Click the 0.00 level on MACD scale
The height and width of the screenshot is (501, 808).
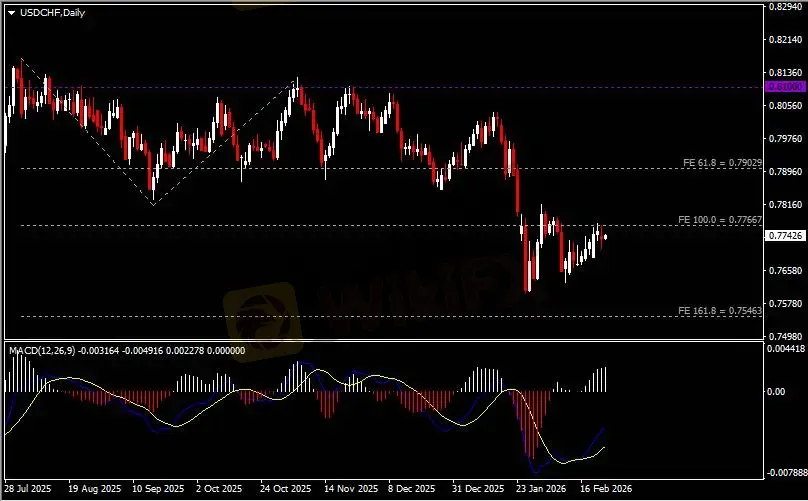tap(776, 391)
